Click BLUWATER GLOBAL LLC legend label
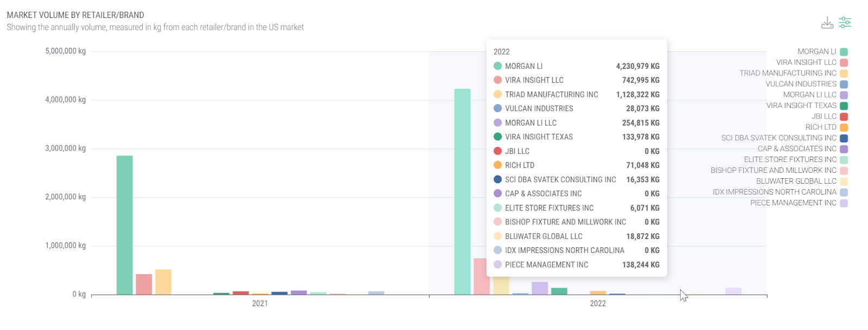868x330 pixels. [x=796, y=182]
